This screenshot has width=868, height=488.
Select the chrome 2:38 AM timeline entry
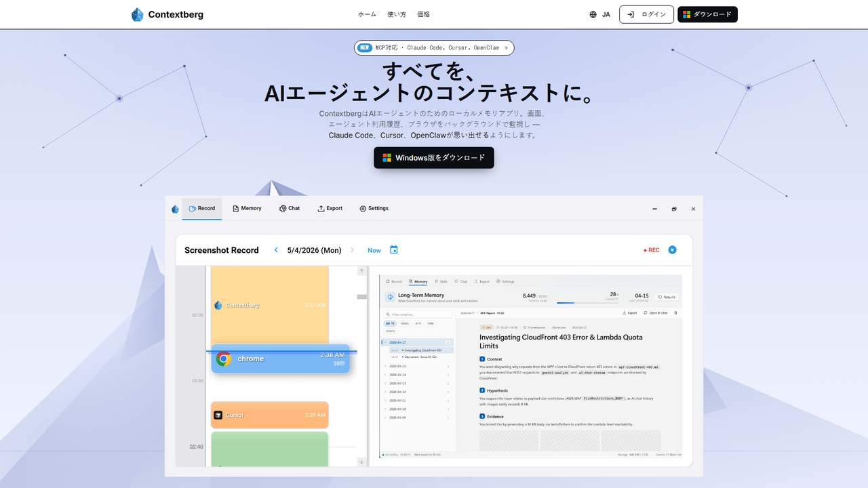(281, 359)
